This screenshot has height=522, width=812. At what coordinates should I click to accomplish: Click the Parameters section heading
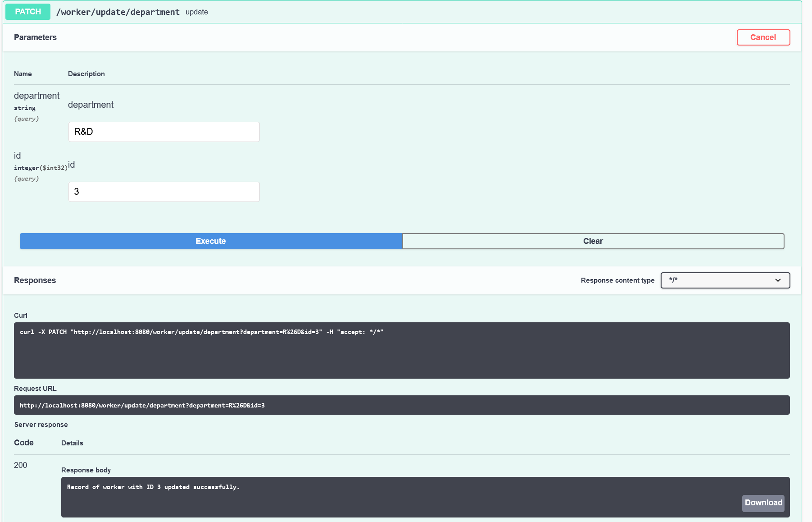(x=35, y=37)
